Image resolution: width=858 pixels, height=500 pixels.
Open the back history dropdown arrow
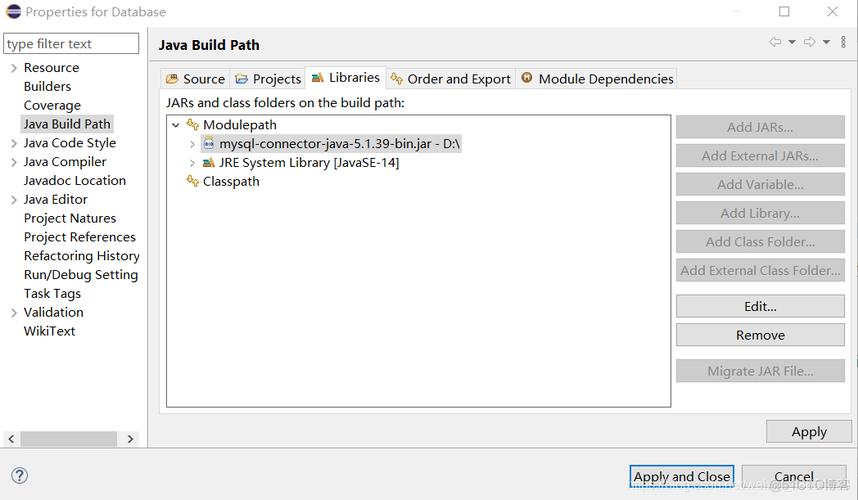coord(792,42)
